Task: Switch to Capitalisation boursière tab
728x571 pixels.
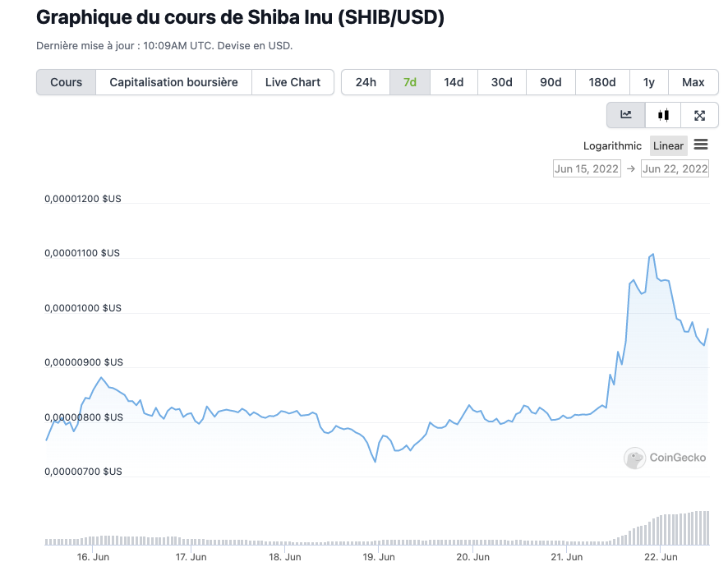Action: pyautogui.click(x=173, y=82)
